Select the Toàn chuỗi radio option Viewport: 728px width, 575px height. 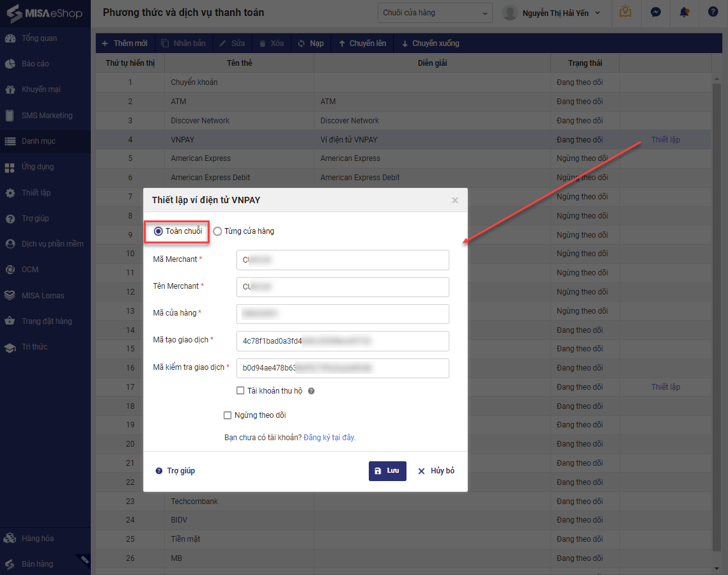(159, 231)
